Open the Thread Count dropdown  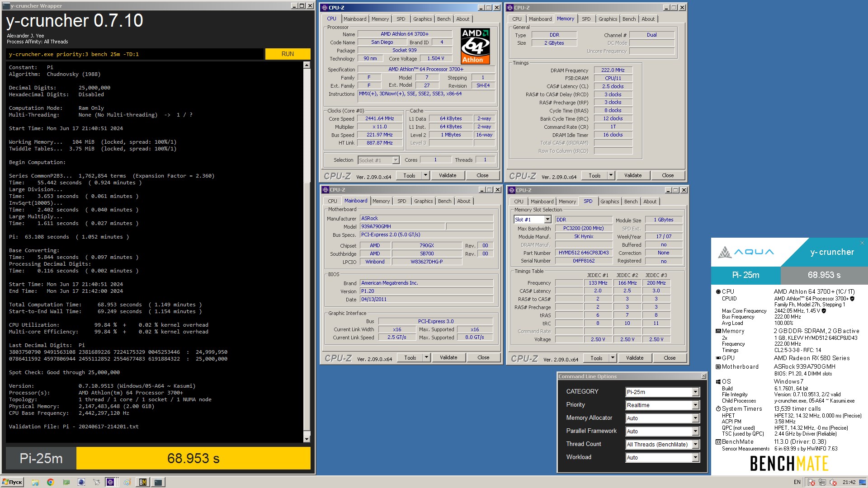tap(695, 445)
